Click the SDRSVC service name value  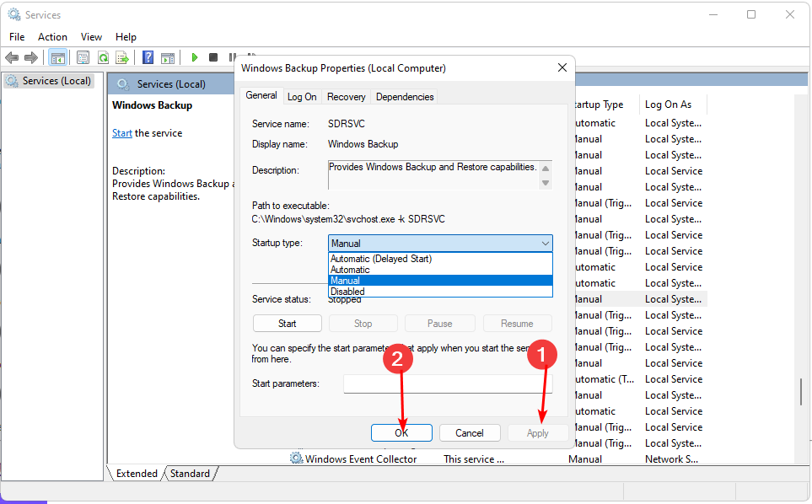[x=347, y=124]
